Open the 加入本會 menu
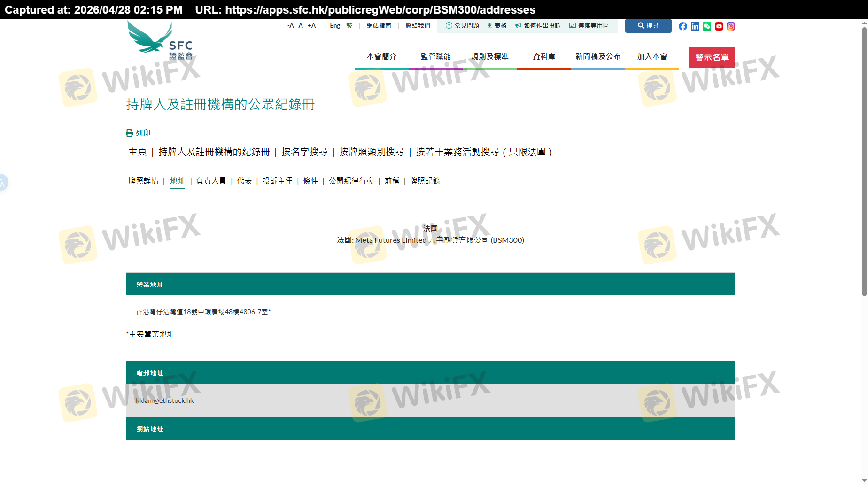 pyautogui.click(x=652, y=56)
